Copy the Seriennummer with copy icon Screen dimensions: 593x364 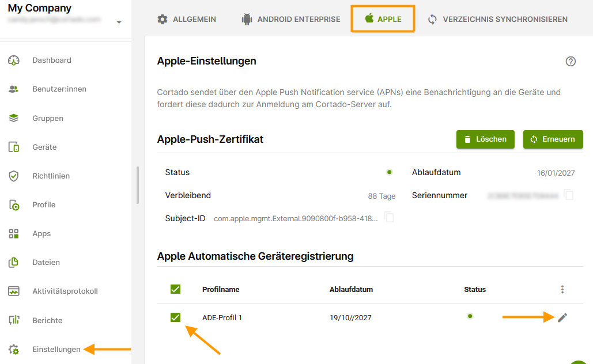(x=568, y=195)
